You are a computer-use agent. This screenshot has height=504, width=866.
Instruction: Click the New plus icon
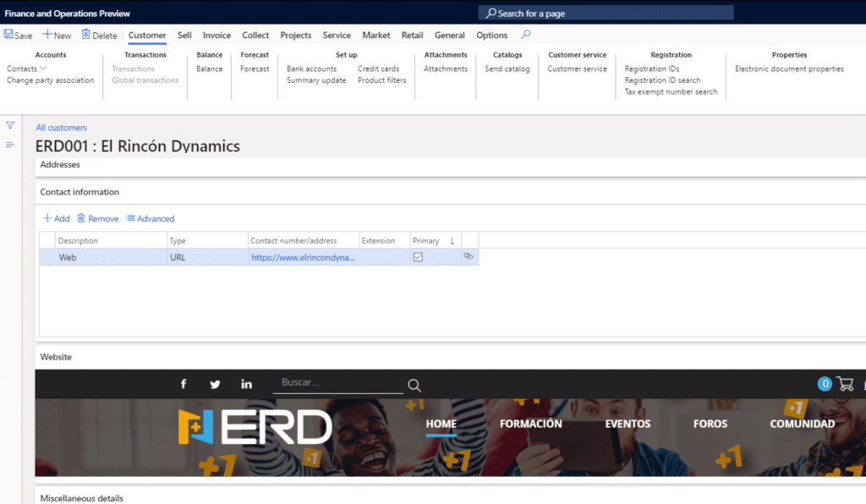point(47,34)
